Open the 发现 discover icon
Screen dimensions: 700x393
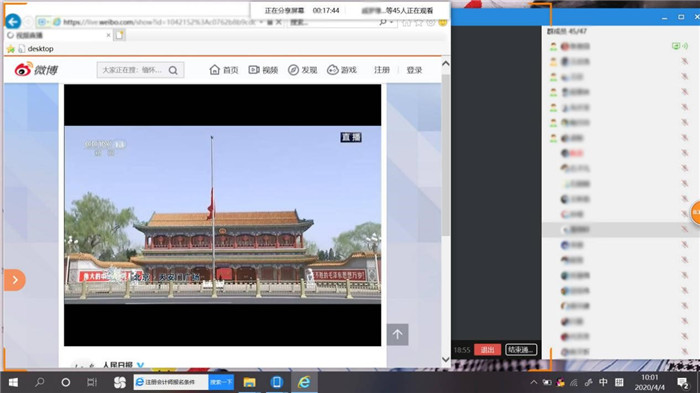[302, 70]
